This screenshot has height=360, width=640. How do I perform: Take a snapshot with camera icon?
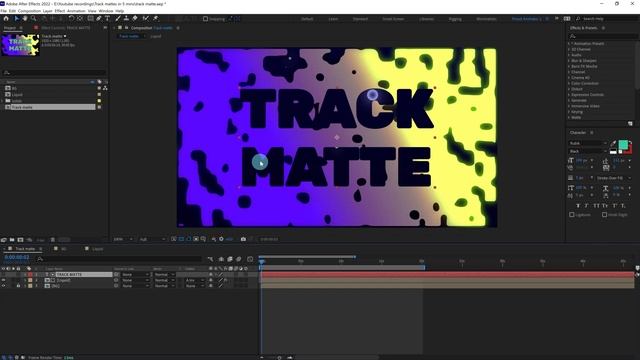[x=243, y=239]
